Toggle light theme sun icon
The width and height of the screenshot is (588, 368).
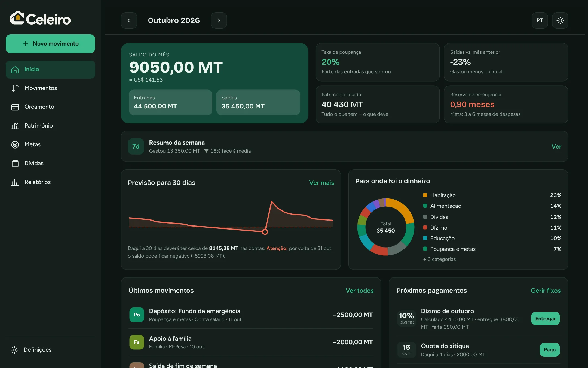pyautogui.click(x=560, y=20)
